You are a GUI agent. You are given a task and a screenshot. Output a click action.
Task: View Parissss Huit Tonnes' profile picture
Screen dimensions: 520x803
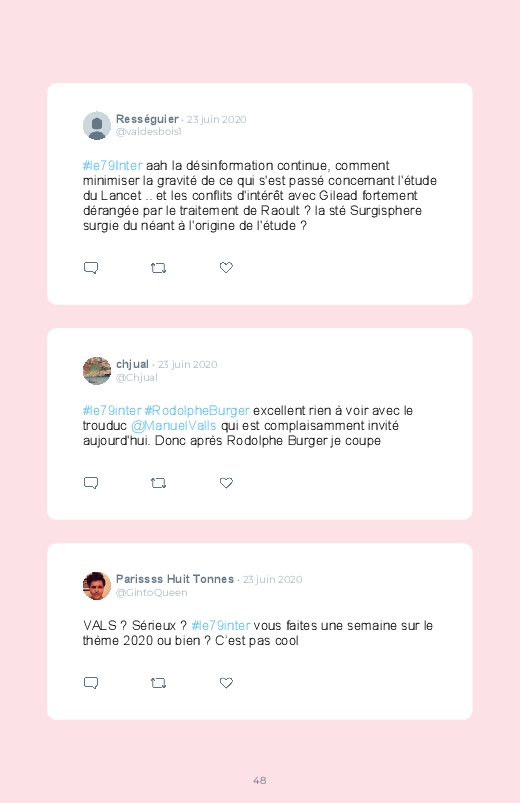tap(97, 586)
